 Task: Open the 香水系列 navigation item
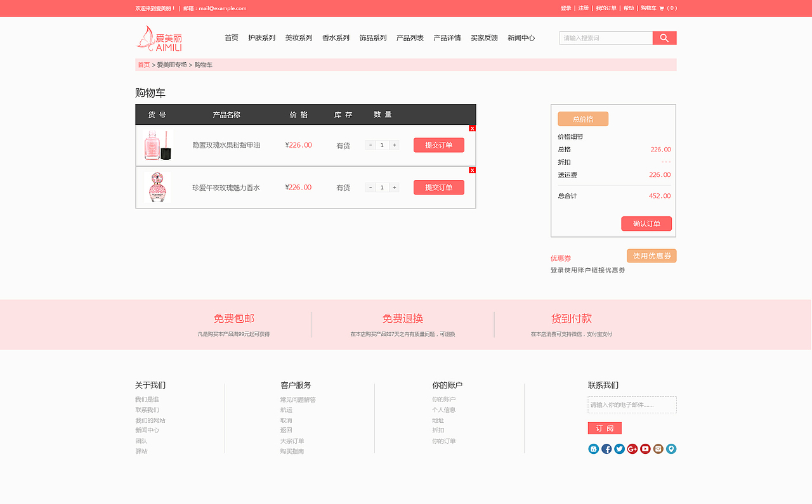pos(336,38)
